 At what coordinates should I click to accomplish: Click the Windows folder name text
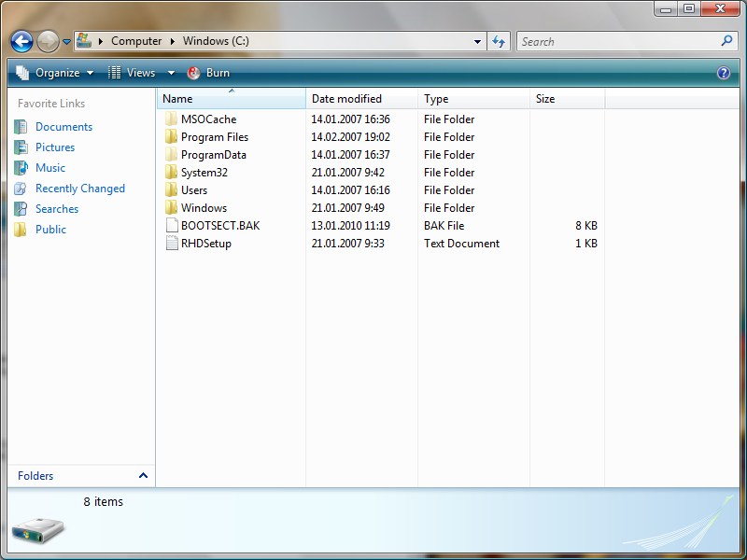(204, 207)
